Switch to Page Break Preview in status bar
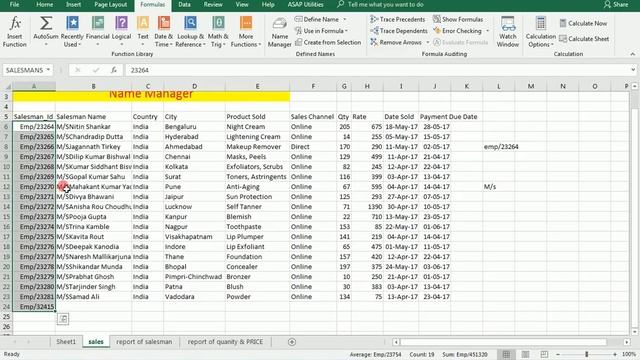The width and height of the screenshot is (640, 360). 544,354
